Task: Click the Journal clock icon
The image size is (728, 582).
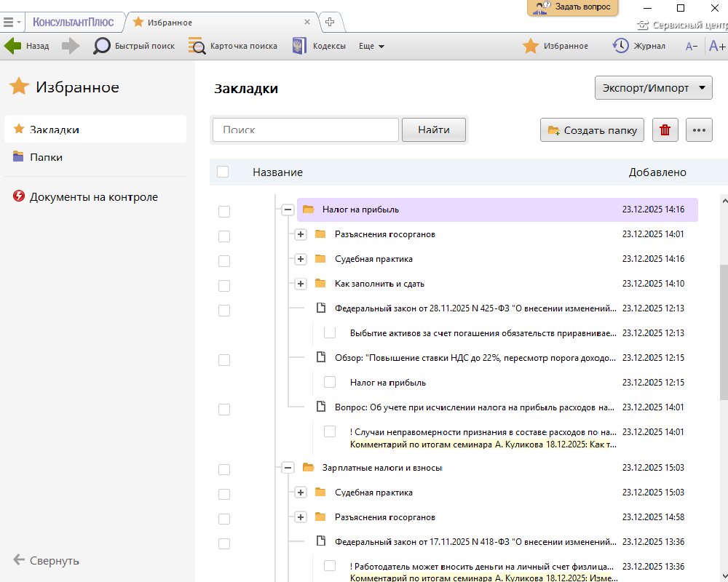Action: pos(620,46)
